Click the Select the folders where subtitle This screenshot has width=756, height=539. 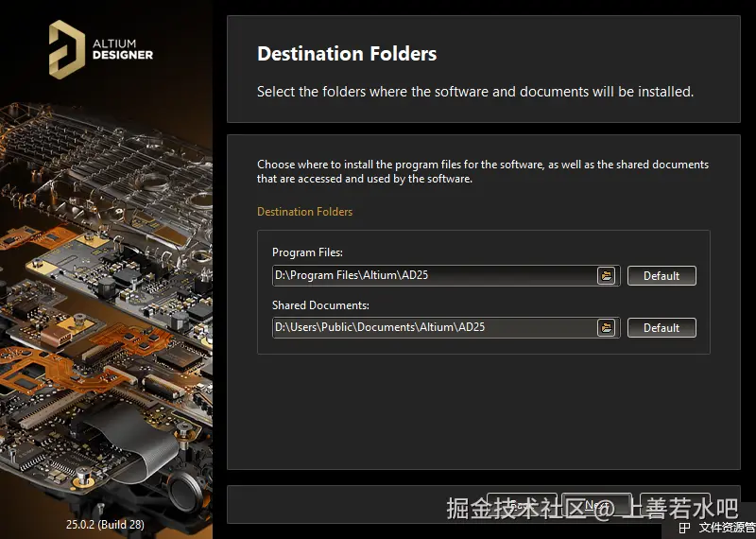[475, 92]
